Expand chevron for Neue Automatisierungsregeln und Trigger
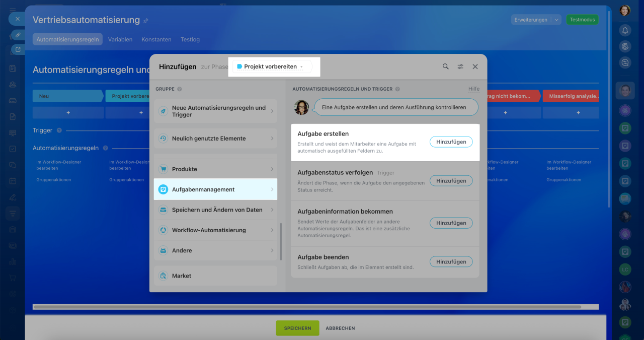 [272, 111]
